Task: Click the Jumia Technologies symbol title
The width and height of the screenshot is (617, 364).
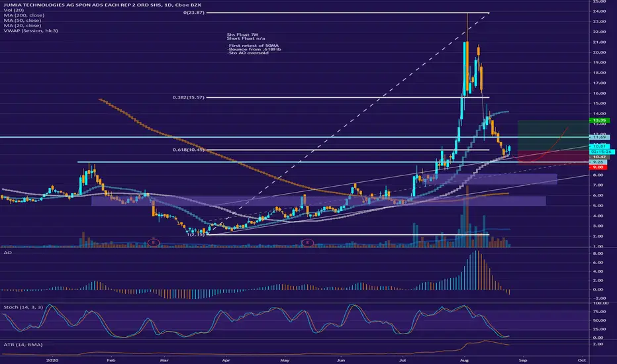Action: [x=103, y=5]
